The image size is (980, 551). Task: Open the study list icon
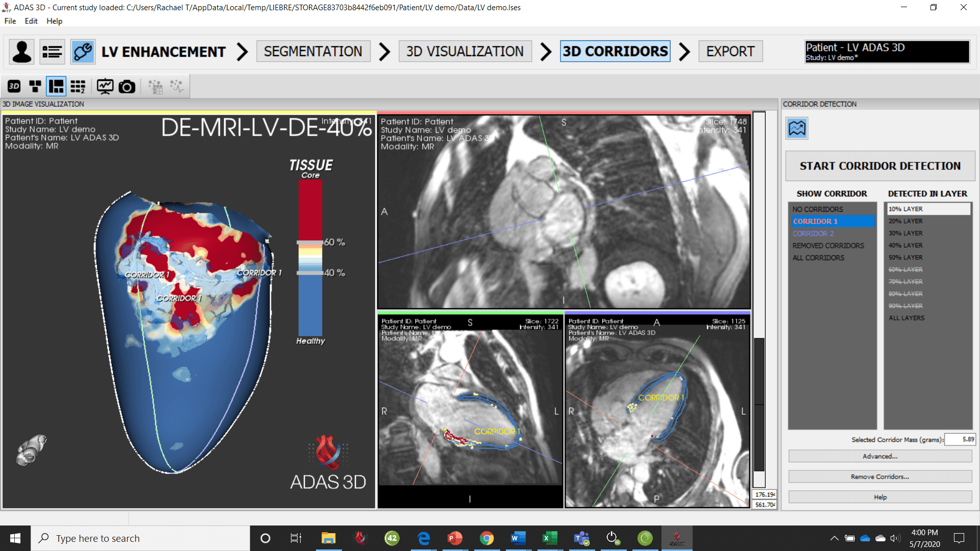coord(52,52)
